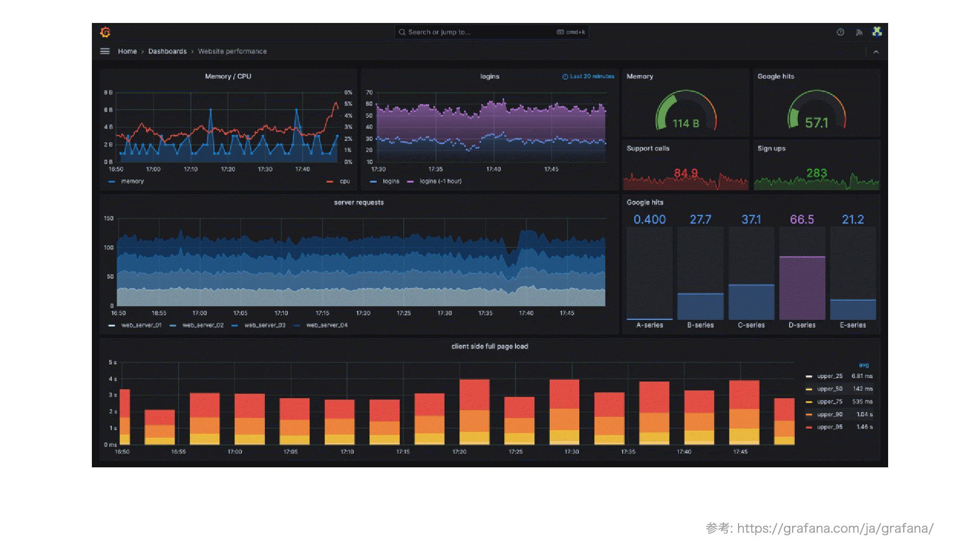Image resolution: width=980 pixels, height=551 pixels.
Task: Click the Last 20 minutes time link
Action: click(592, 77)
